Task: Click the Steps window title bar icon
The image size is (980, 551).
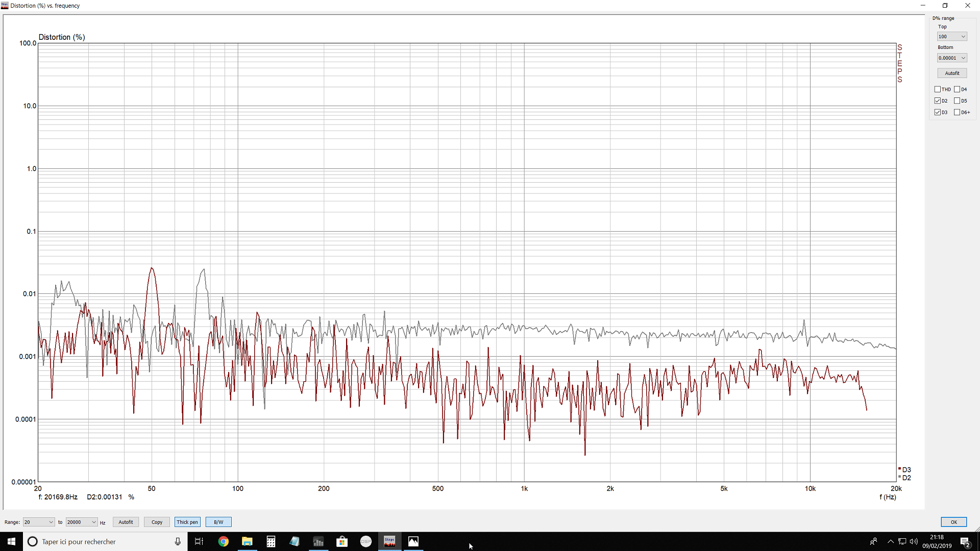Action: 5,6
